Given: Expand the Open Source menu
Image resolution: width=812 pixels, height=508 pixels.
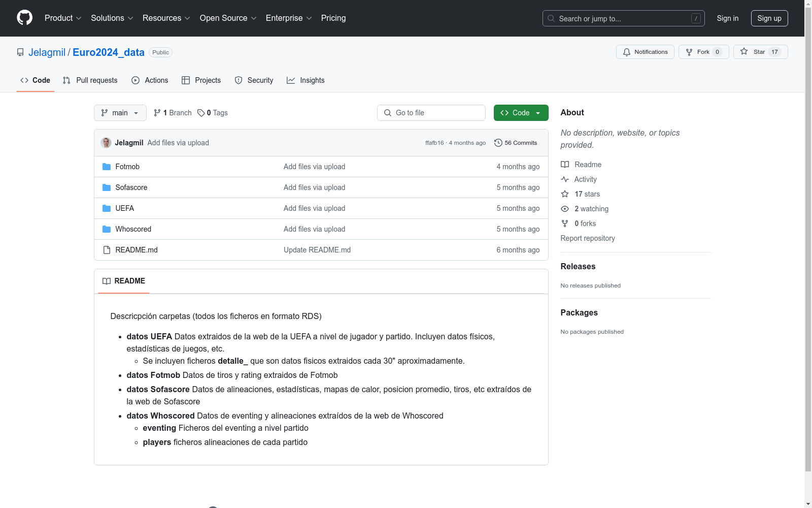Looking at the screenshot, I should [228, 18].
